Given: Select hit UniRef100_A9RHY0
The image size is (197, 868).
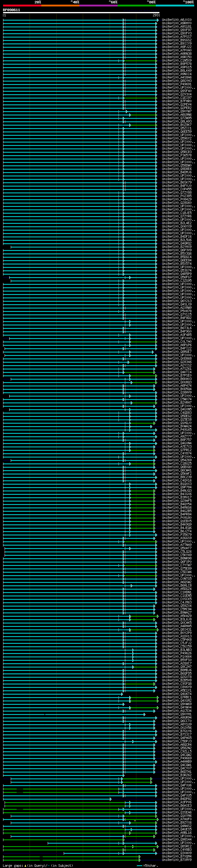Looking at the screenshot, I should [176, 23].
